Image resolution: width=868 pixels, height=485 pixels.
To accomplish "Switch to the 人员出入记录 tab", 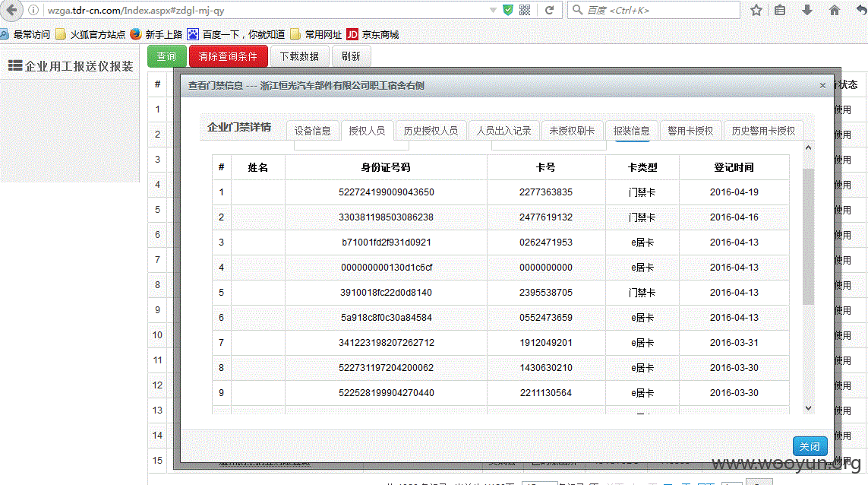I will click(x=503, y=131).
